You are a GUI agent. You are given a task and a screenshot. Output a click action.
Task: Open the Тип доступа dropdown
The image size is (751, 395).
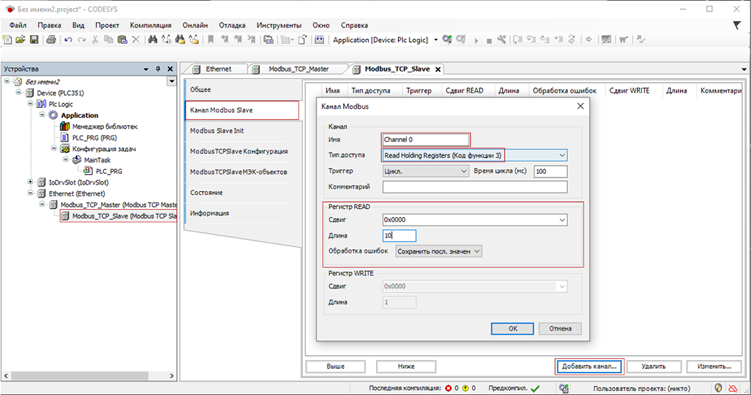coord(562,155)
